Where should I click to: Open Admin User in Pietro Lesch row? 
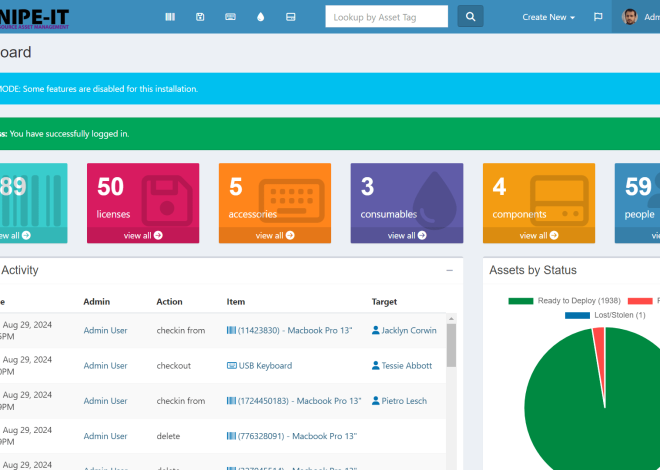pos(105,401)
